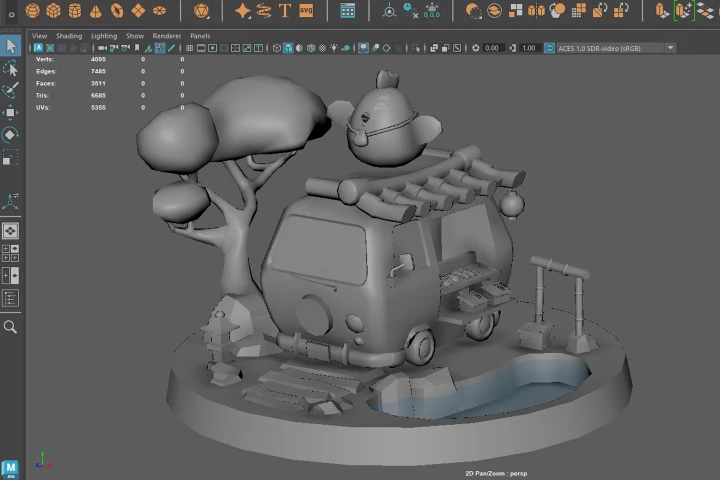The image size is (720, 480).
Task: Switch to single perspective view layout
Action: click(x=10, y=231)
